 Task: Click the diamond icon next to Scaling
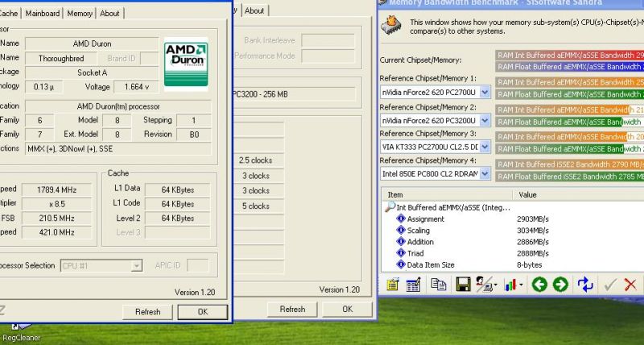(x=401, y=231)
